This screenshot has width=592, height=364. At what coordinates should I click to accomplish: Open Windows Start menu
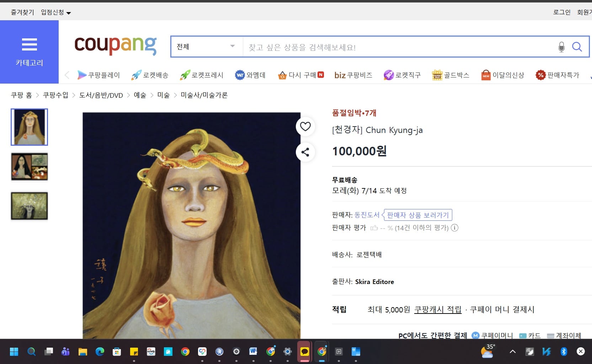pos(14,352)
